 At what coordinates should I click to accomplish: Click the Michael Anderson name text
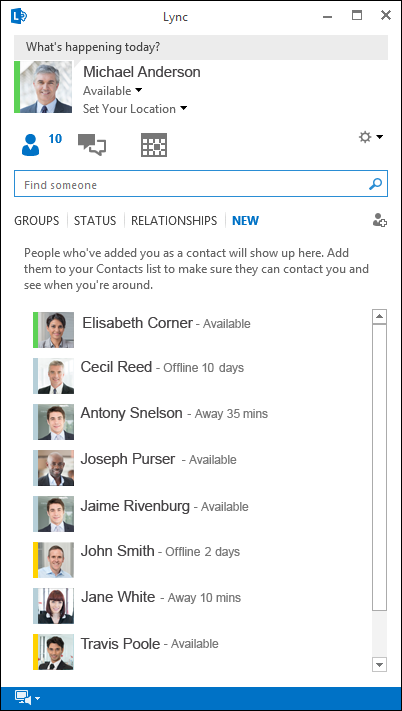141,72
